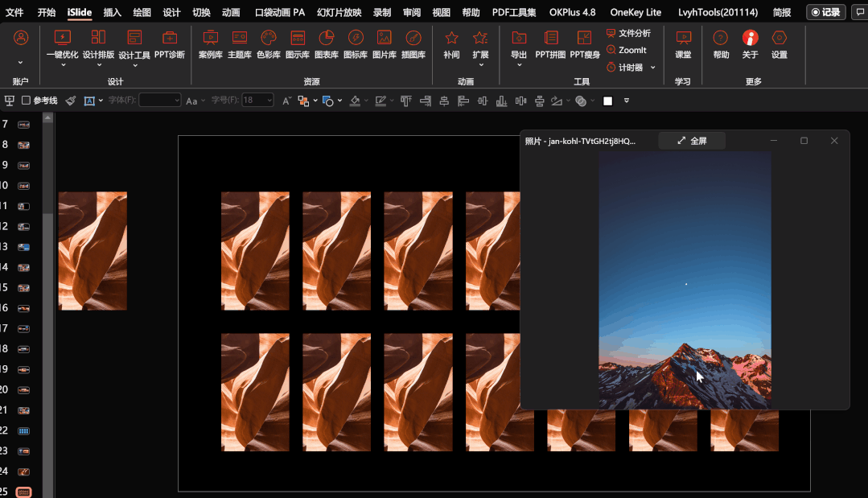Enable the 参考线 guides checkbox
The image size is (868, 498).
(x=27, y=101)
